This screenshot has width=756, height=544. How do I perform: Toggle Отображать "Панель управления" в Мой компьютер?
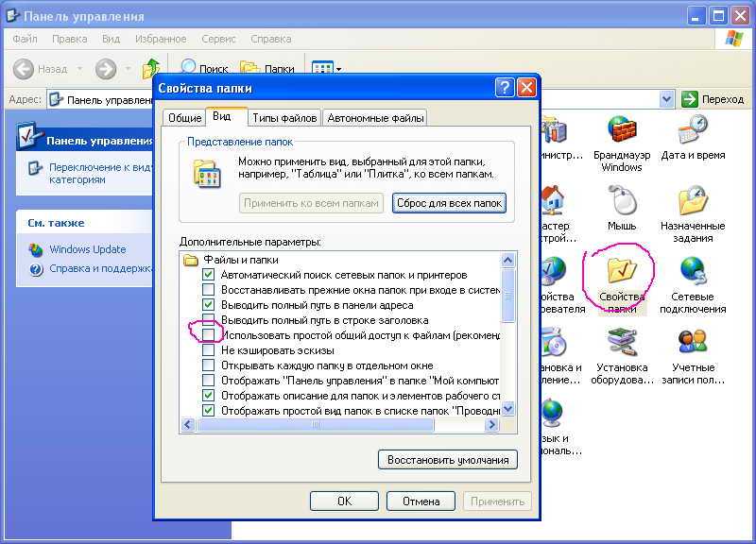point(208,381)
